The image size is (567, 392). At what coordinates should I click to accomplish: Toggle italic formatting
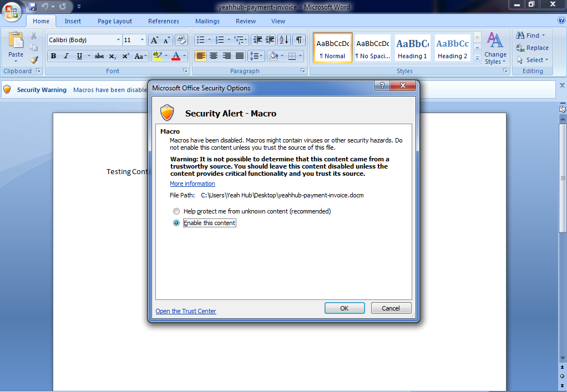(66, 56)
